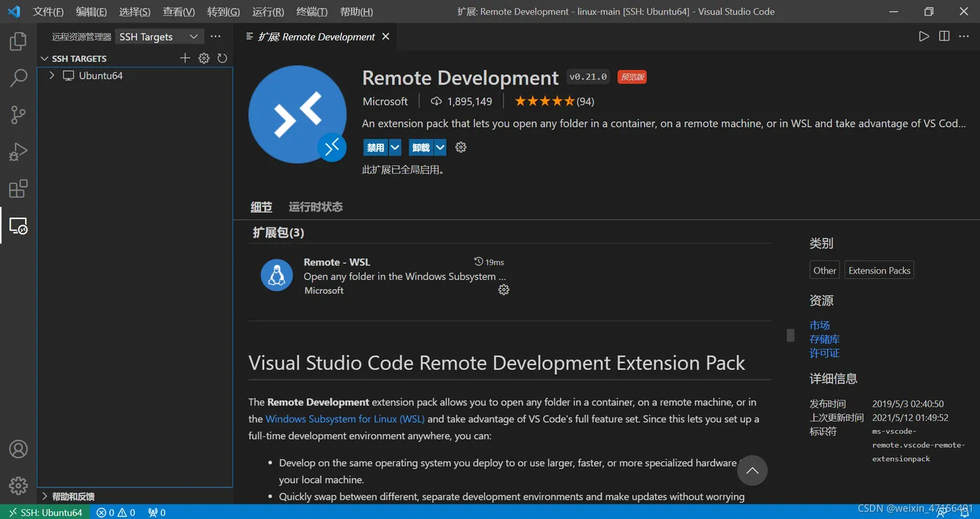The width and height of the screenshot is (980, 519).
Task: Expand the Ubuntu64 tree item
Action: click(51, 76)
